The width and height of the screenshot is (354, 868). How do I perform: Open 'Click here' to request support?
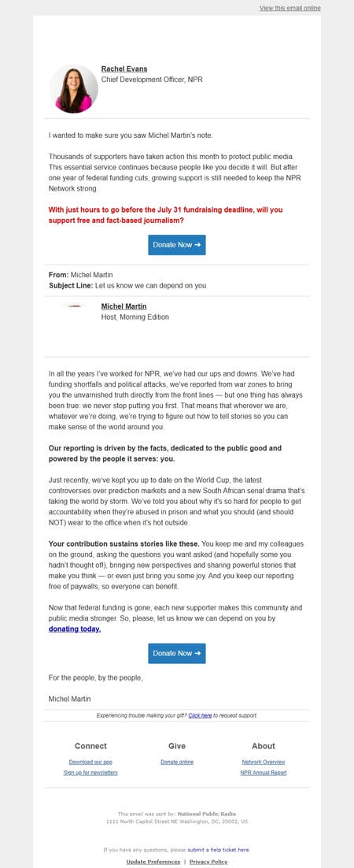pos(200,716)
